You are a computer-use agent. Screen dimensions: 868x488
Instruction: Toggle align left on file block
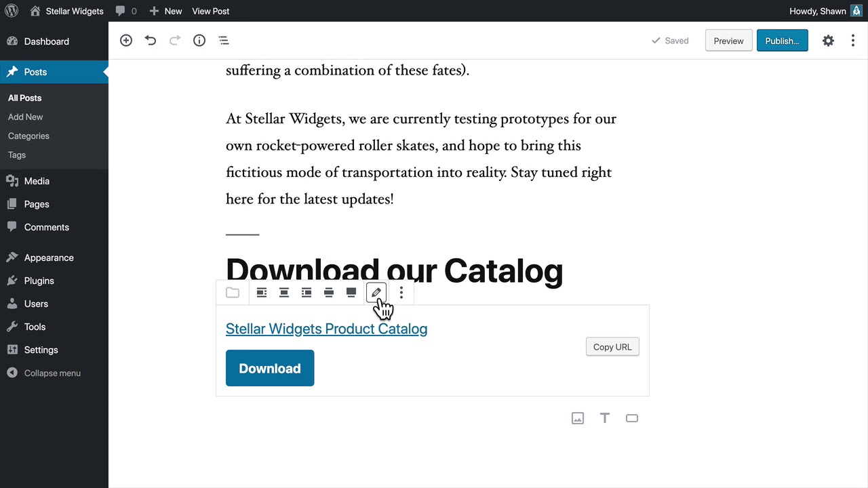(262, 293)
